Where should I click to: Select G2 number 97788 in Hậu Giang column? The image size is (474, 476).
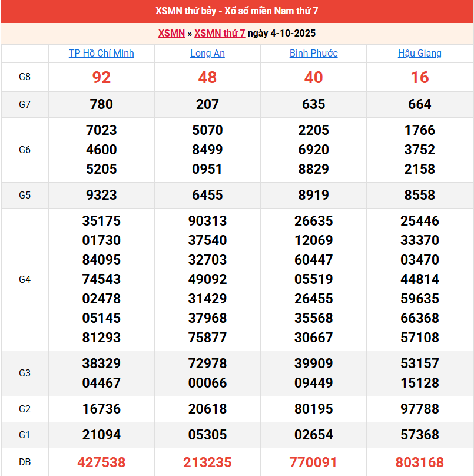pos(419,409)
